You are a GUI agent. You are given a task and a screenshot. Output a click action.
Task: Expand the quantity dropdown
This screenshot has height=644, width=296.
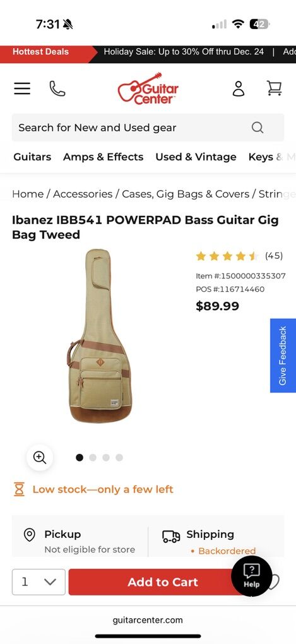click(x=38, y=582)
